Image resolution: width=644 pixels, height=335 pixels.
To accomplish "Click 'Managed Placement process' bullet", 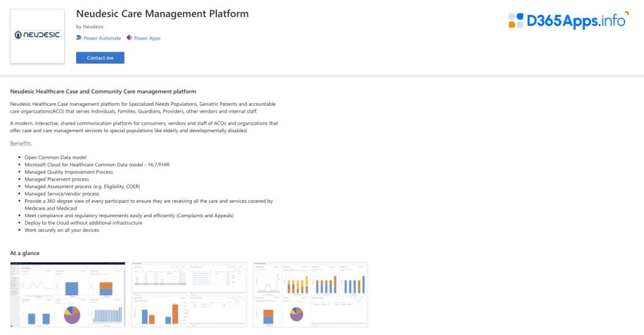I will coord(57,179).
